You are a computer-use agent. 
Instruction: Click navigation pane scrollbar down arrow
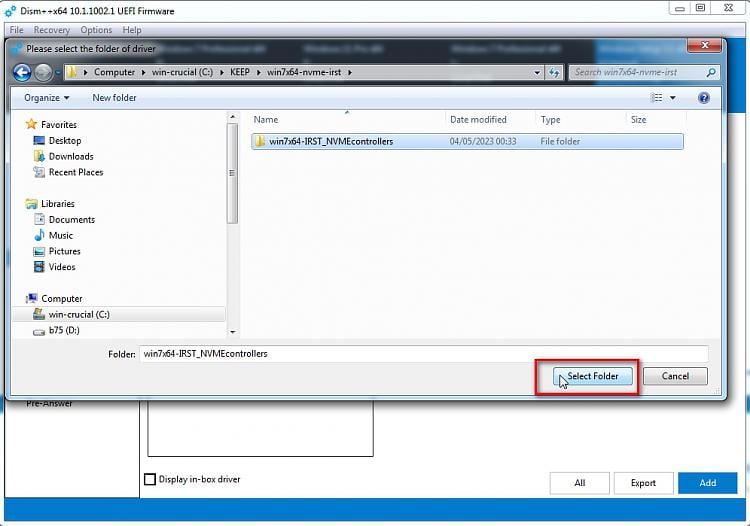tap(232, 332)
